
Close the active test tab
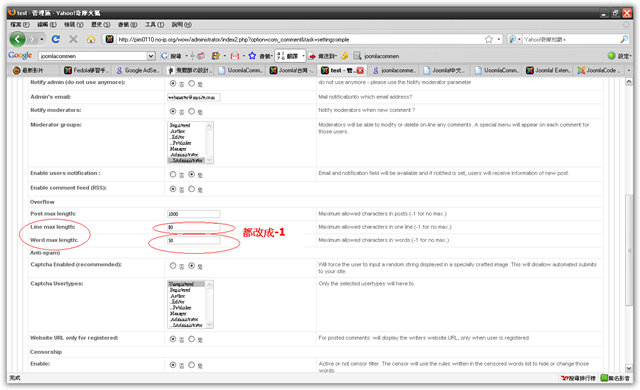click(360, 71)
